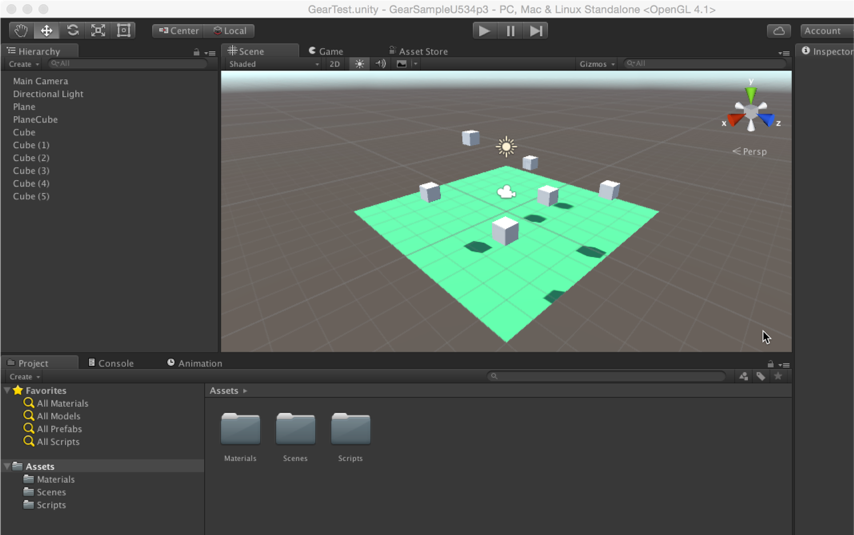
Task: Open the Hierarchy Create dropdown
Action: click(x=24, y=64)
